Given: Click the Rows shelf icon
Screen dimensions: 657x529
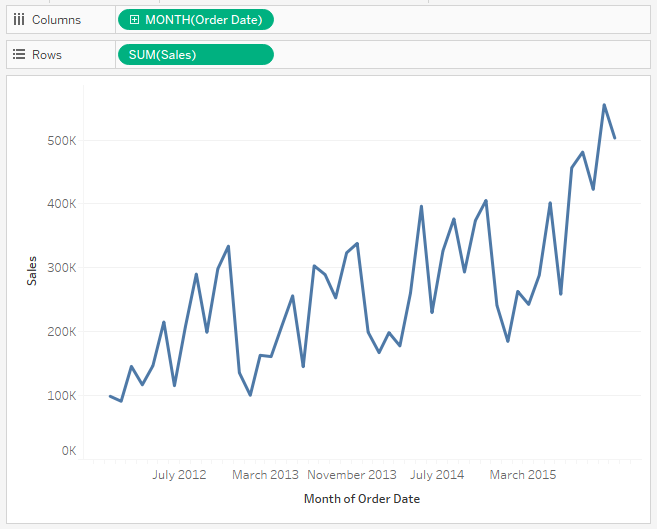Looking at the screenshot, I should (18, 55).
